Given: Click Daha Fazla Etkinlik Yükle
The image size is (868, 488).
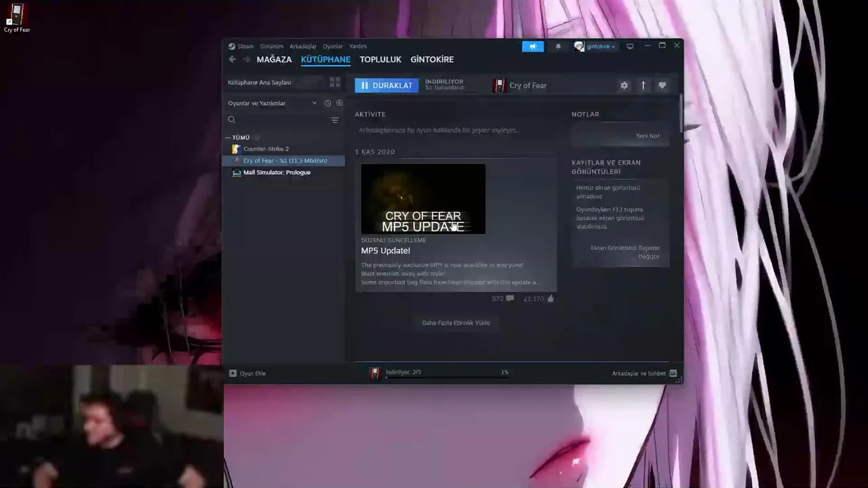Looking at the screenshot, I should (456, 323).
